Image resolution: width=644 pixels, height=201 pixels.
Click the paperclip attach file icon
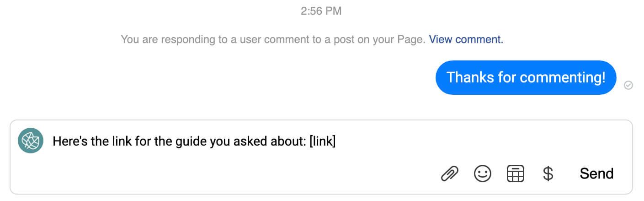(x=449, y=174)
